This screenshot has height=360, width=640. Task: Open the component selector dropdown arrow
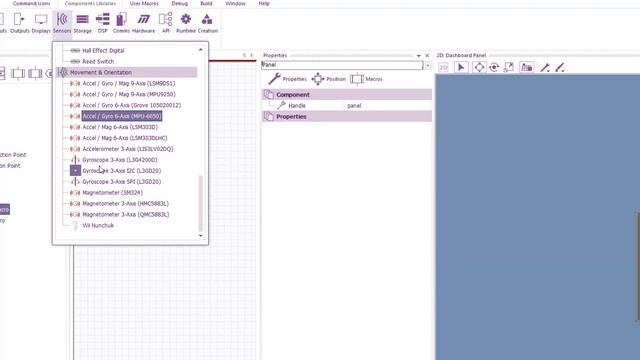[x=427, y=65]
